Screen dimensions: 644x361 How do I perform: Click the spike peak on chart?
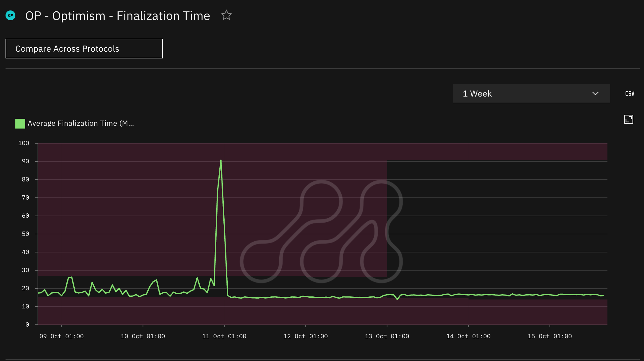(221, 161)
